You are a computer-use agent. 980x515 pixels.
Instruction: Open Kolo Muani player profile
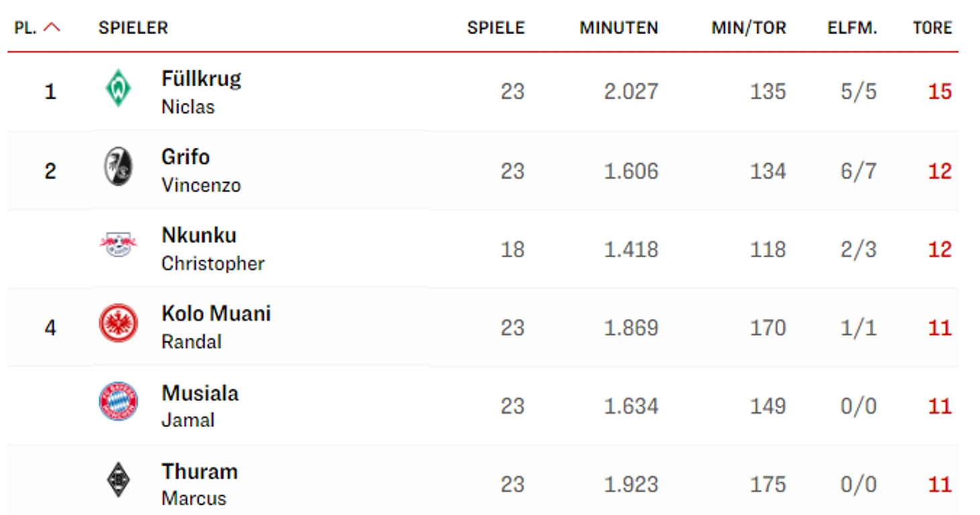pyautogui.click(x=215, y=314)
